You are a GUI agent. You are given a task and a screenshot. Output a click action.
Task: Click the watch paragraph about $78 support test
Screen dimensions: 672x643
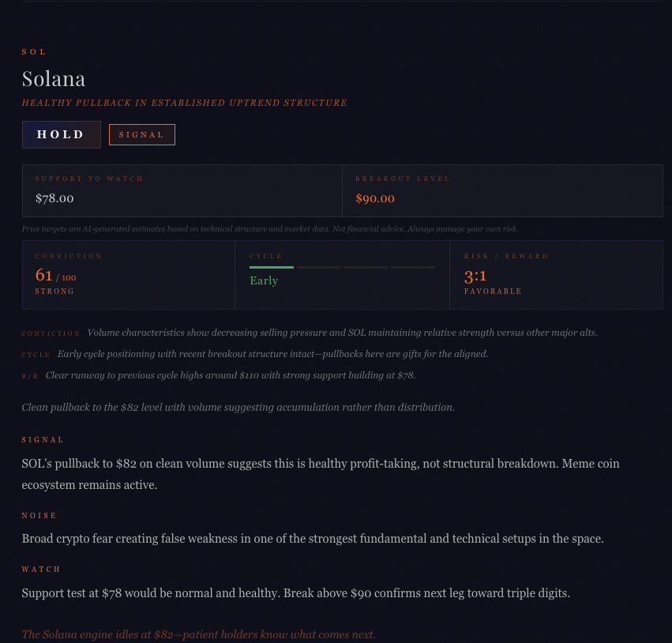(295, 593)
